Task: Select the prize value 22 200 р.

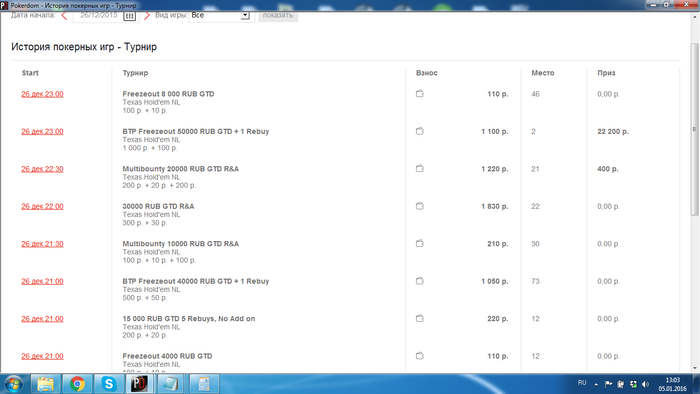Action: click(x=613, y=132)
